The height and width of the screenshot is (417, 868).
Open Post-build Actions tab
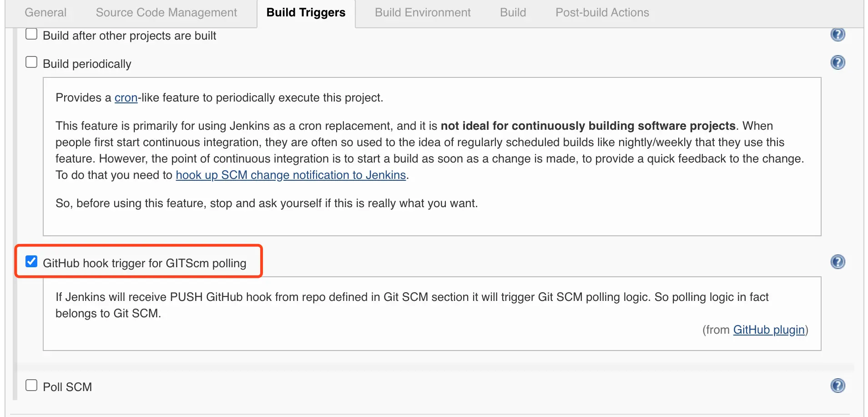tap(602, 13)
